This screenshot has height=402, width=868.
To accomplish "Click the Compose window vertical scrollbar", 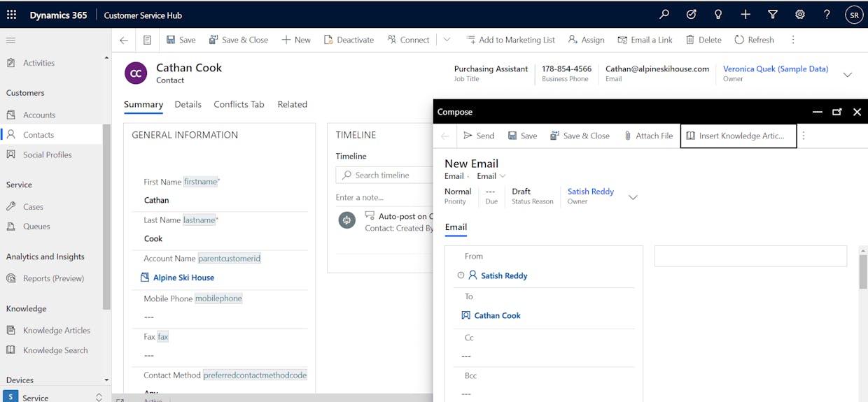I will [x=863, y=271].
